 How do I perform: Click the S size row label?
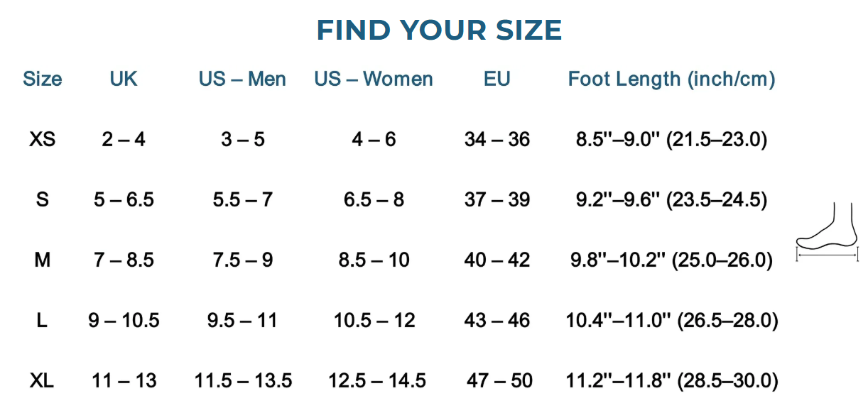tap(43, 199)
